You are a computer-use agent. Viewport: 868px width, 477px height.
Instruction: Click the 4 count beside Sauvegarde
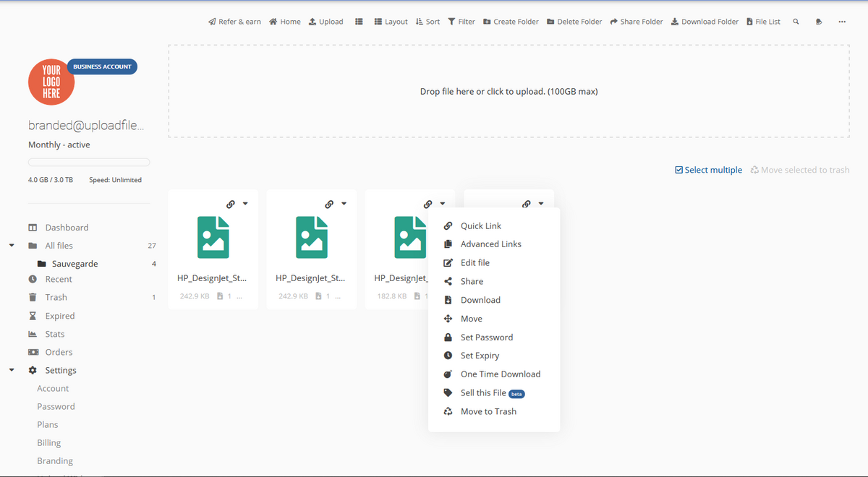click(154, 264)
